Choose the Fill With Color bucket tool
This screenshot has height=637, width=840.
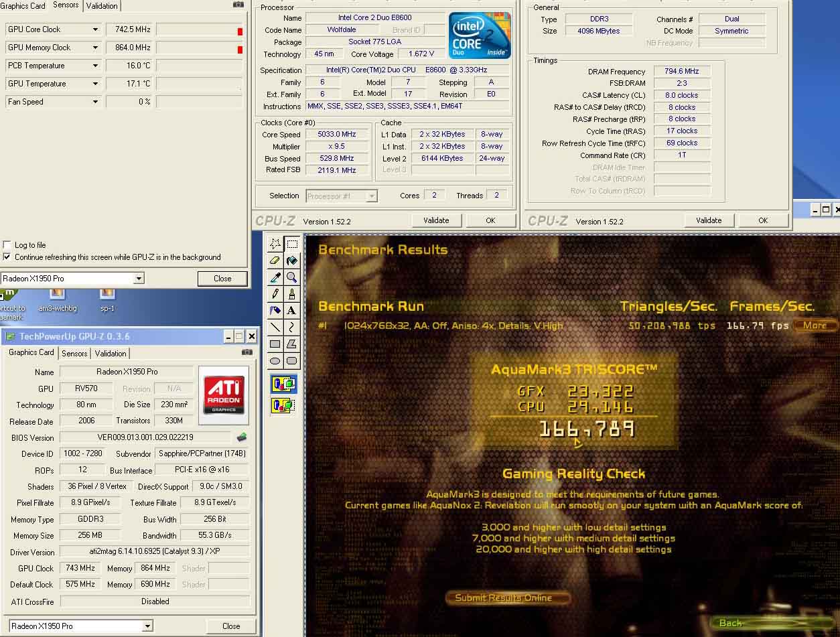[291, 260]
